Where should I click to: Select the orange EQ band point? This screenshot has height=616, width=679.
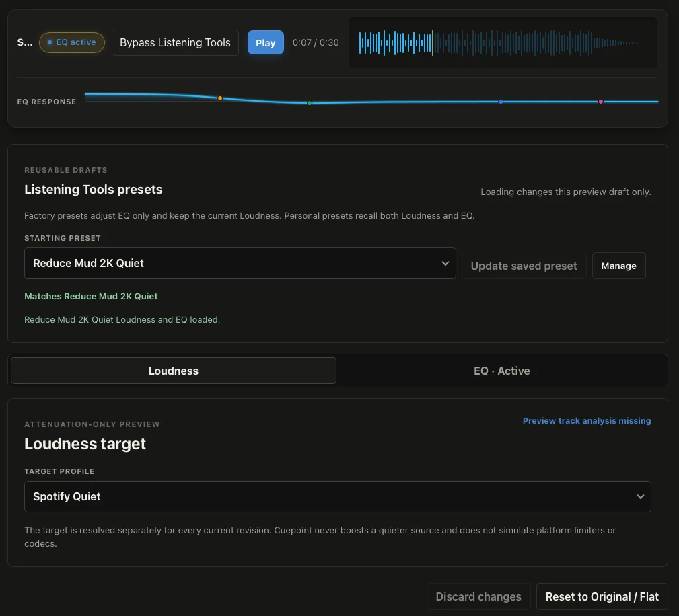(220, 98)
